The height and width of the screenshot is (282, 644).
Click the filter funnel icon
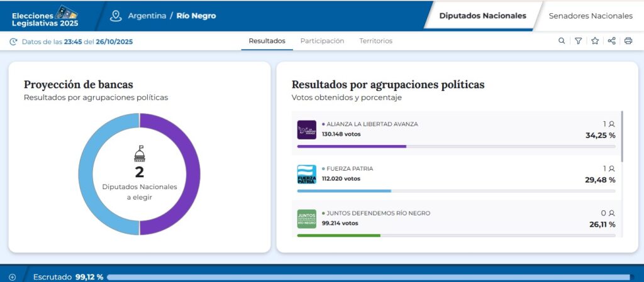click(578, 41)
